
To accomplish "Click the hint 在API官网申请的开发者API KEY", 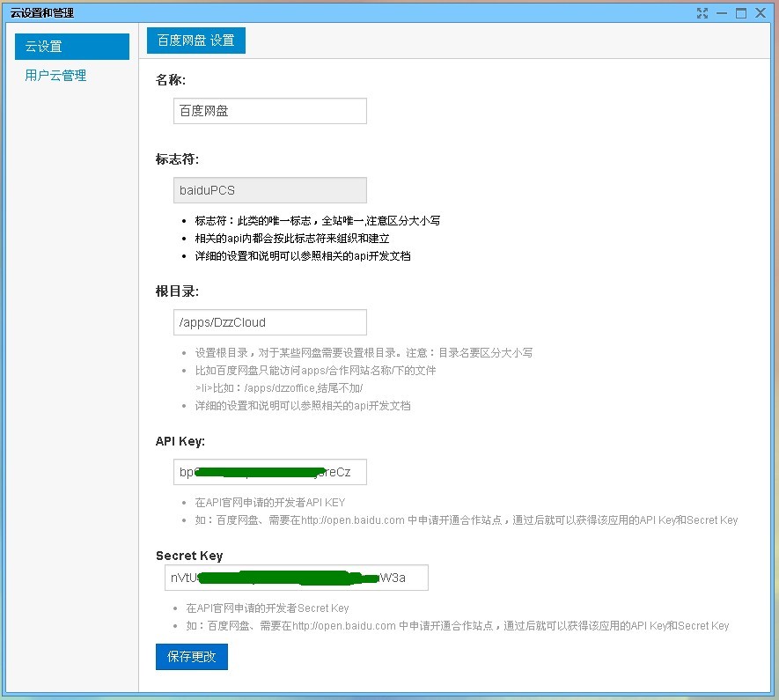I will [x=269, y=502].
